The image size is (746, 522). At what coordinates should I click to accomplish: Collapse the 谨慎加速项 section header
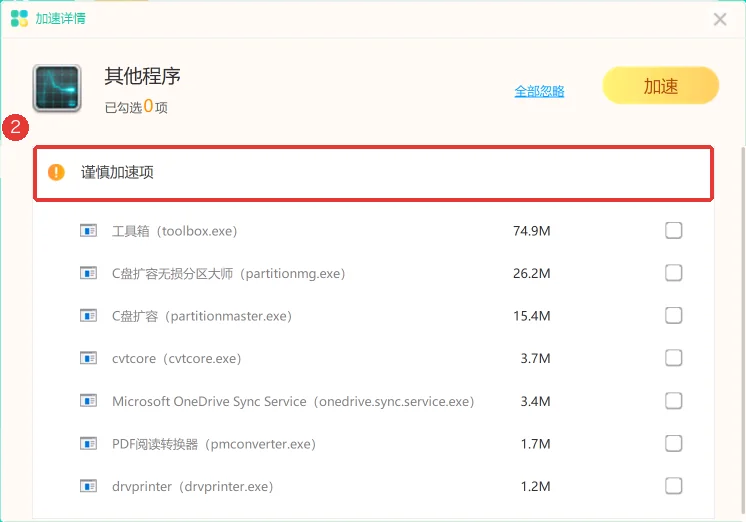click(x=373, y=173)
